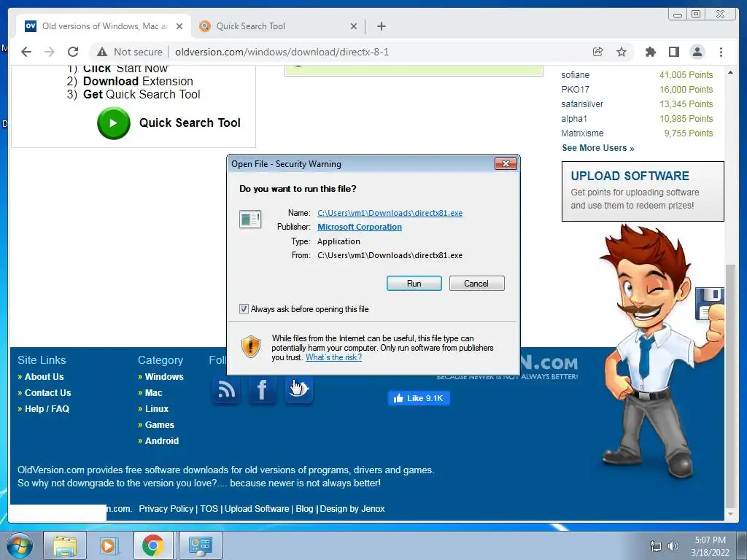Image resolution: width=747 pixels, height=560 pixels.
Task: Go forward in browser history
Action: 50,52
